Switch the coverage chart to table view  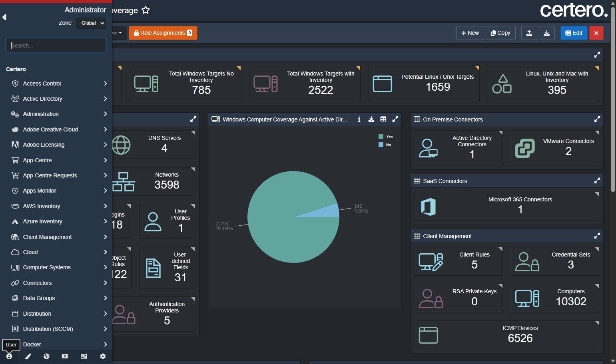pyautogui.click(x=383, y=119)
